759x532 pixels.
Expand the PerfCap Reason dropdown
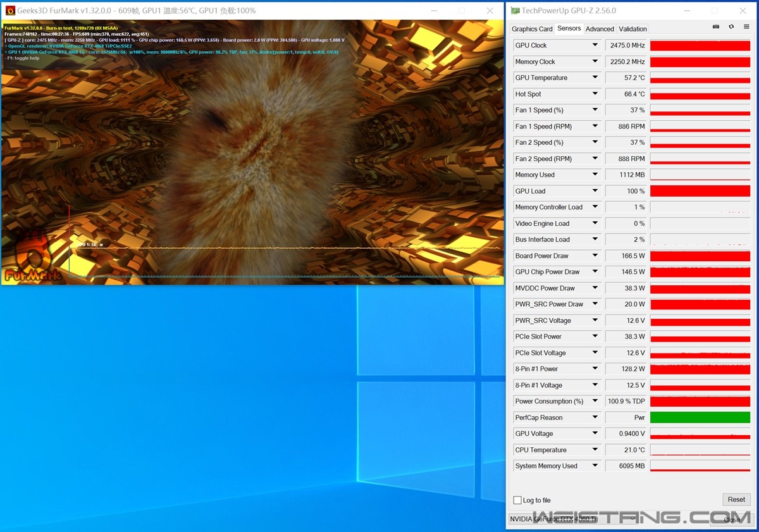pyautogui.click(x=595, y=418)
